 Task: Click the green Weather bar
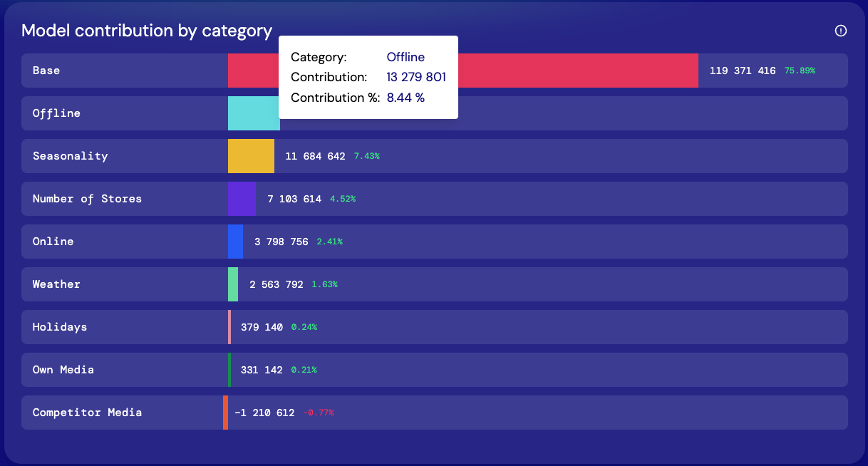tap(233, 284)
